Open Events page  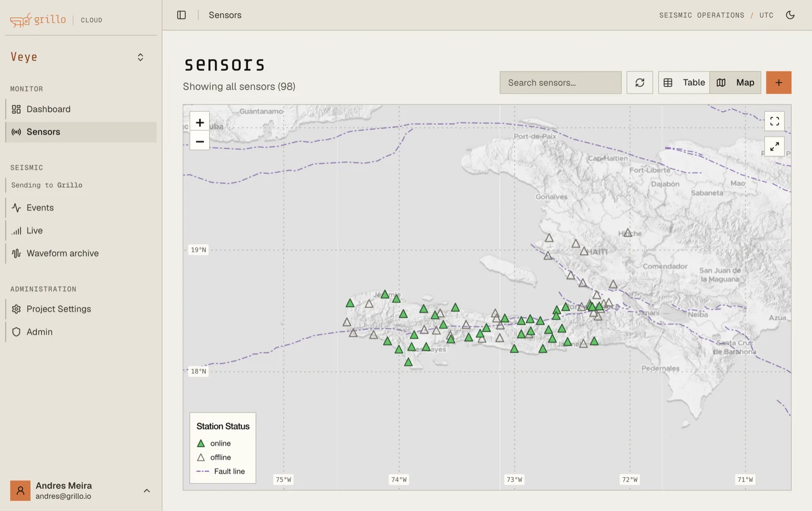coord(81,208)
